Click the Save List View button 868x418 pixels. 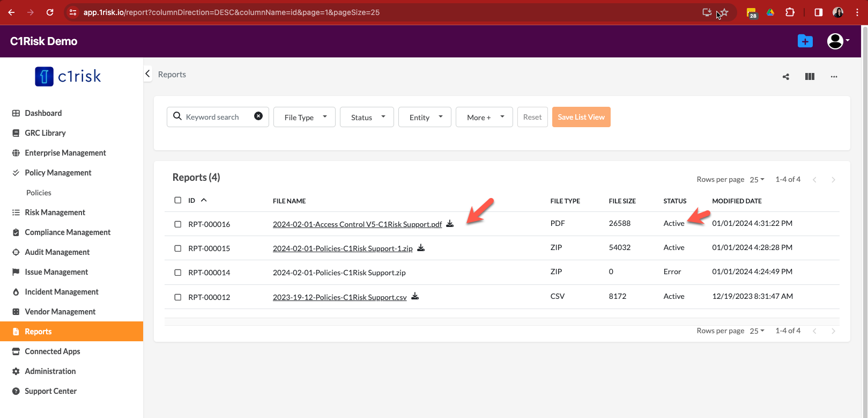pyautogui.click(x=581, y=117)
